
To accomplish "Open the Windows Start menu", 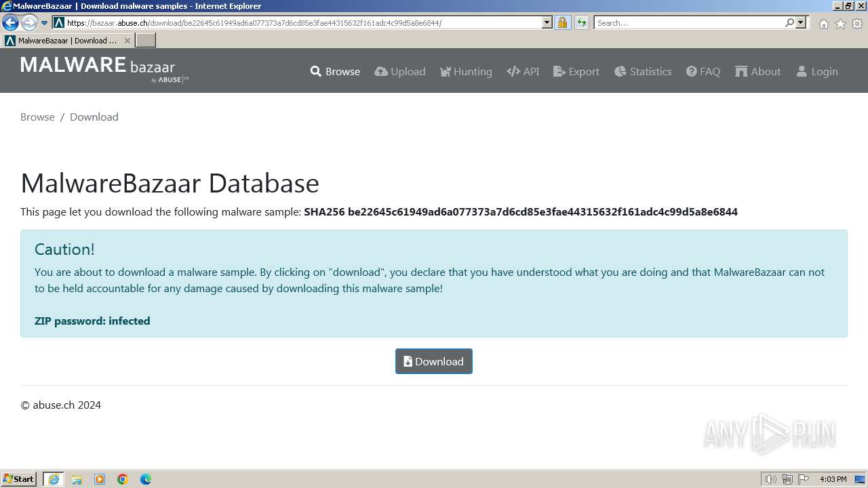I will click(x=19, y=479).
